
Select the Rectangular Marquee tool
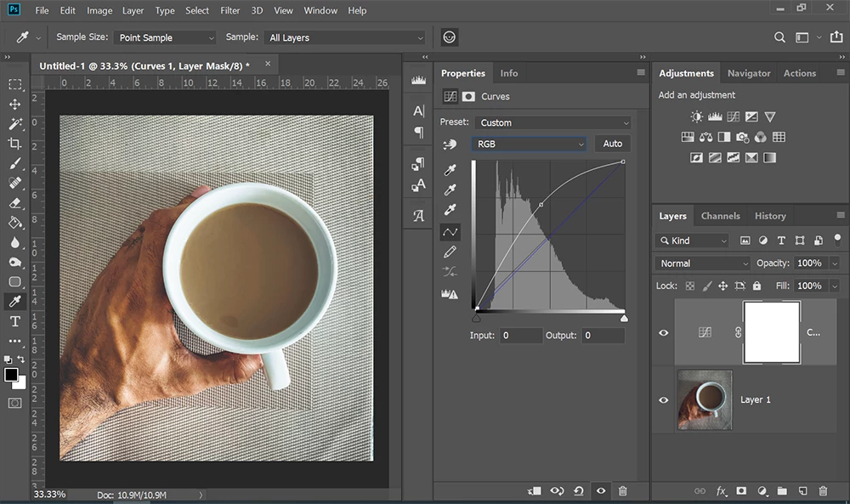[x=15, y=84]
